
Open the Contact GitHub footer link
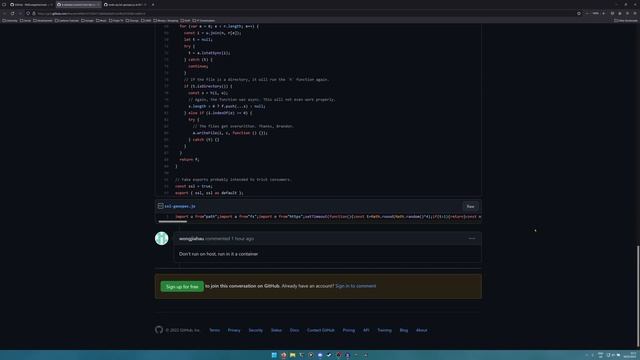pyautogui.click(x=320, y=330)
